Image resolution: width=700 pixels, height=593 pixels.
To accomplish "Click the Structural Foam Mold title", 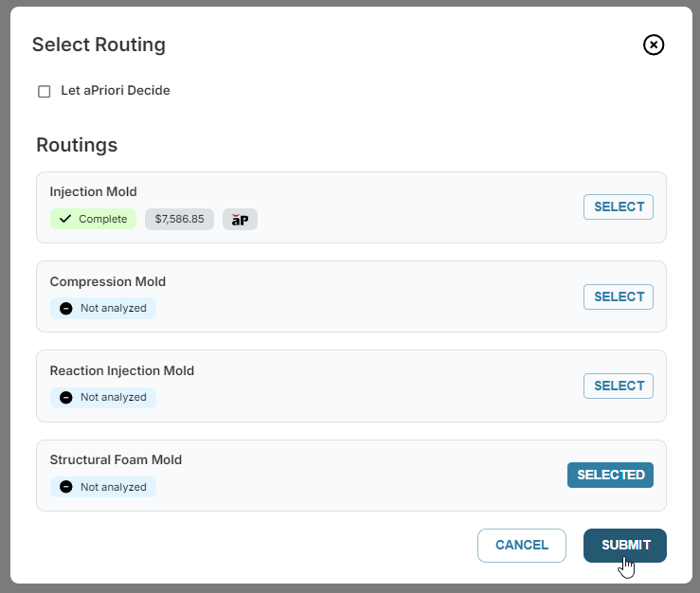I will click(116, 460).
